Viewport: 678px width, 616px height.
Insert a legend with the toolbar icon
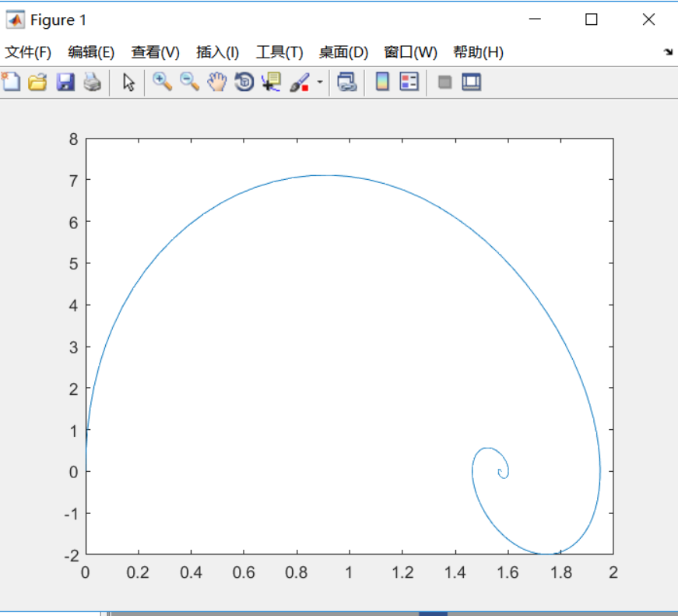pos(409,82)
